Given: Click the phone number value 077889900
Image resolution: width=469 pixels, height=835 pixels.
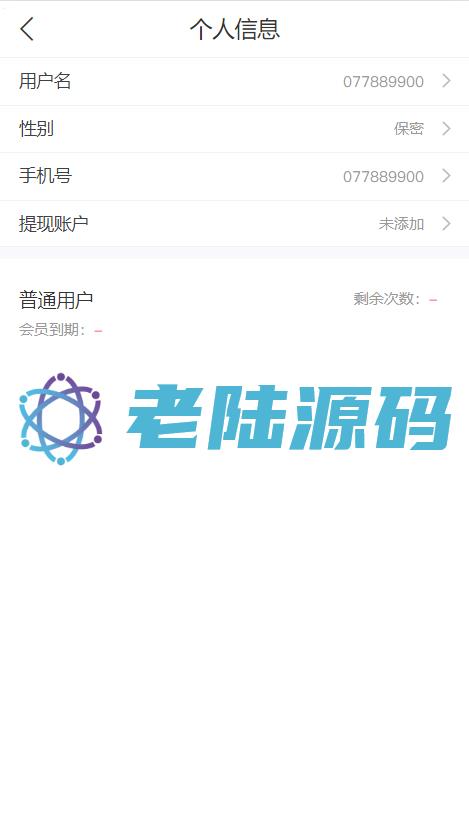Looking at the screenshot, I should 383,176.
